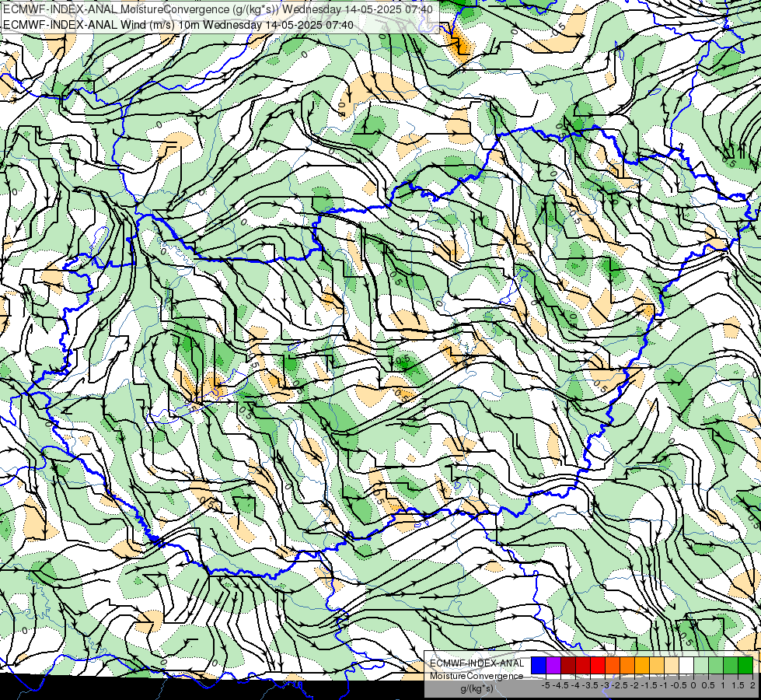This screenshot has width=761, height=700.
Task: Click the blue legend swatch
Action: coord(539,665)
